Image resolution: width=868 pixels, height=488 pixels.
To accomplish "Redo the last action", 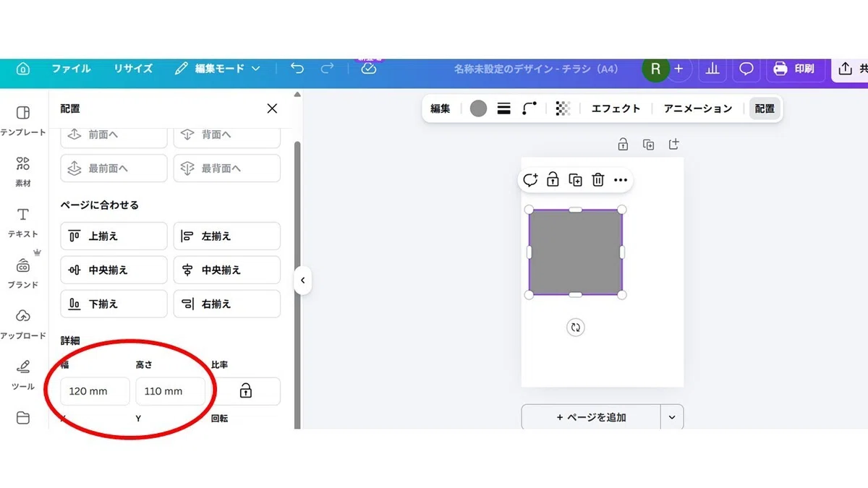I will click(327, 68).
